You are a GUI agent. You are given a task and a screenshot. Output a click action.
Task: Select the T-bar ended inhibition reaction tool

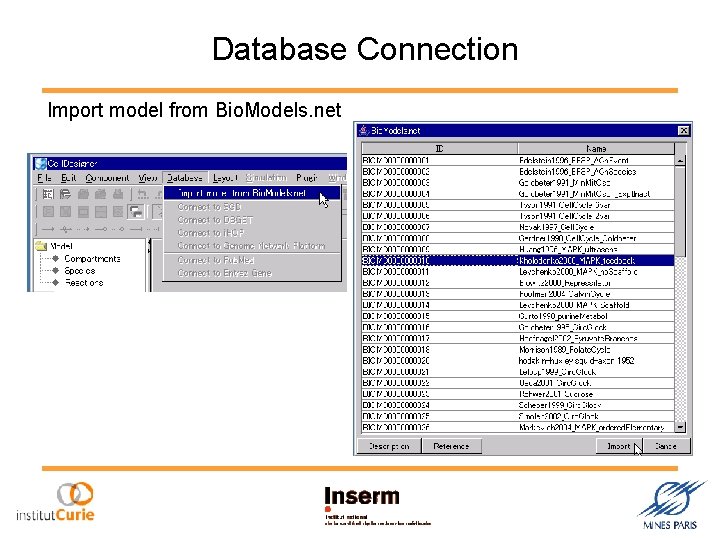click(x=136, y=228)
